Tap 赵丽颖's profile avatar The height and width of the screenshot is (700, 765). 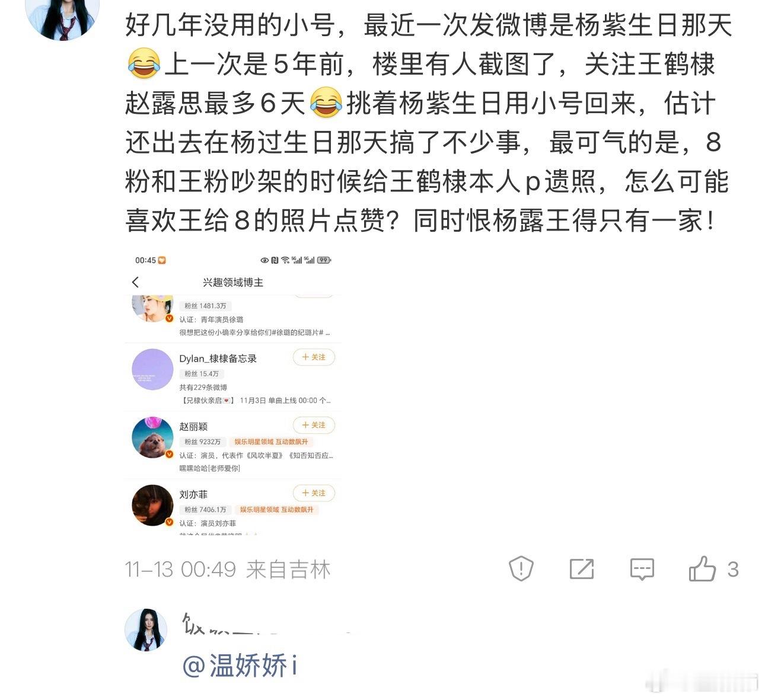coord(152,437)
